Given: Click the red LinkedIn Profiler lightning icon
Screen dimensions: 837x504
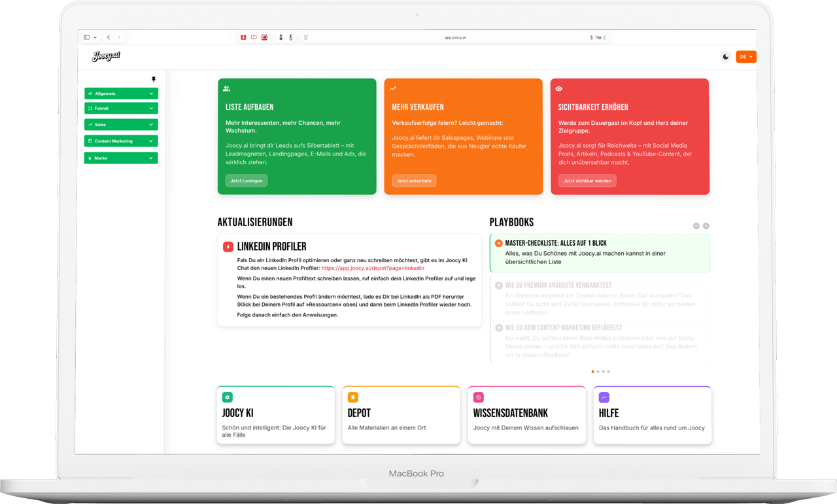Looking at the screenshot, I should (x=228, y=246).
